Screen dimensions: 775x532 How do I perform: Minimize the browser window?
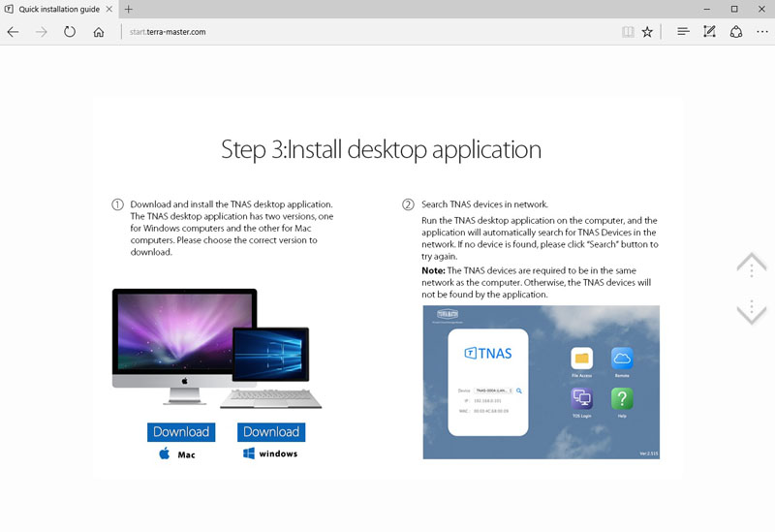[707, 9]
